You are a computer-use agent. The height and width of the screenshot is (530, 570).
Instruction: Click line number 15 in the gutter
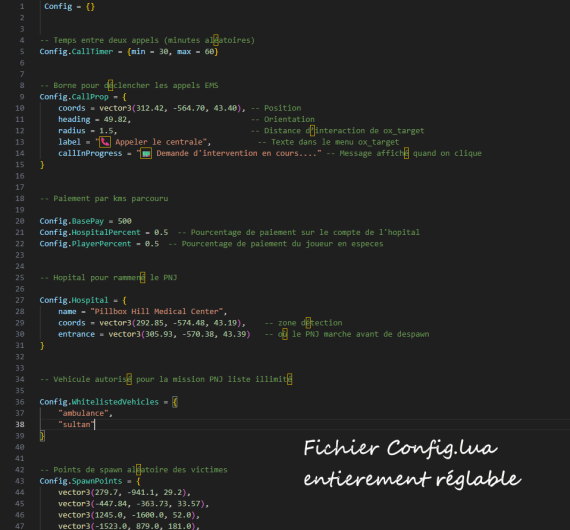click(x=20, y=164)
